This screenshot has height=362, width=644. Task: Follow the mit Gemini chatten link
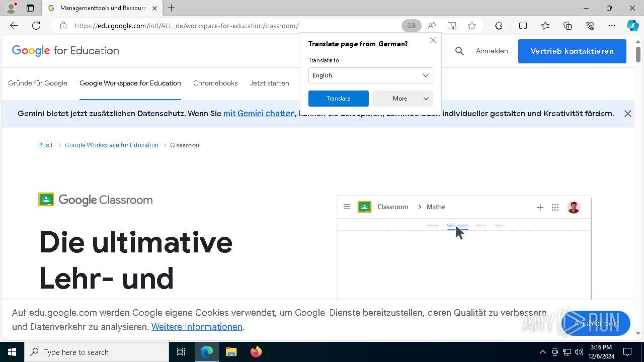click(x=259, y=114)
